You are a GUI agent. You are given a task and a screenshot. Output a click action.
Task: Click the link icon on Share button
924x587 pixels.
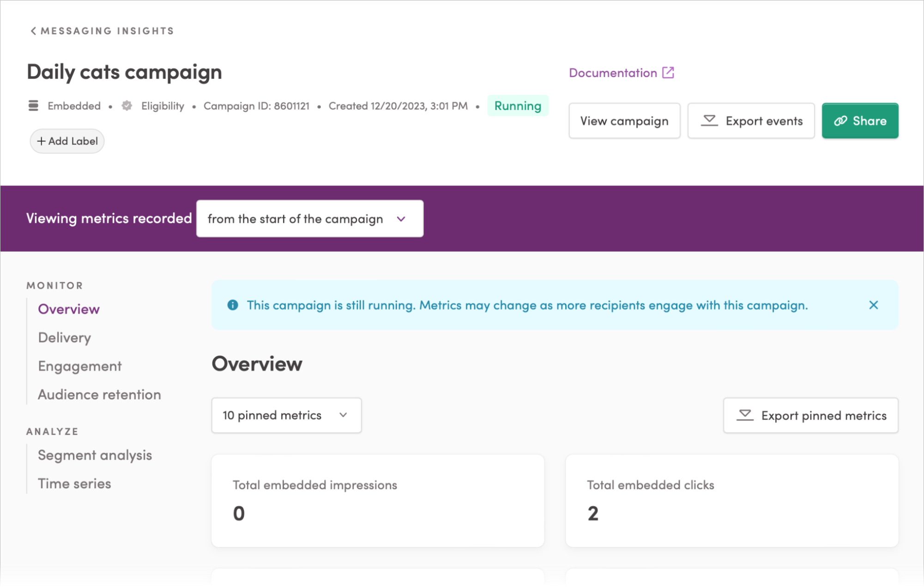pos(840,121)
